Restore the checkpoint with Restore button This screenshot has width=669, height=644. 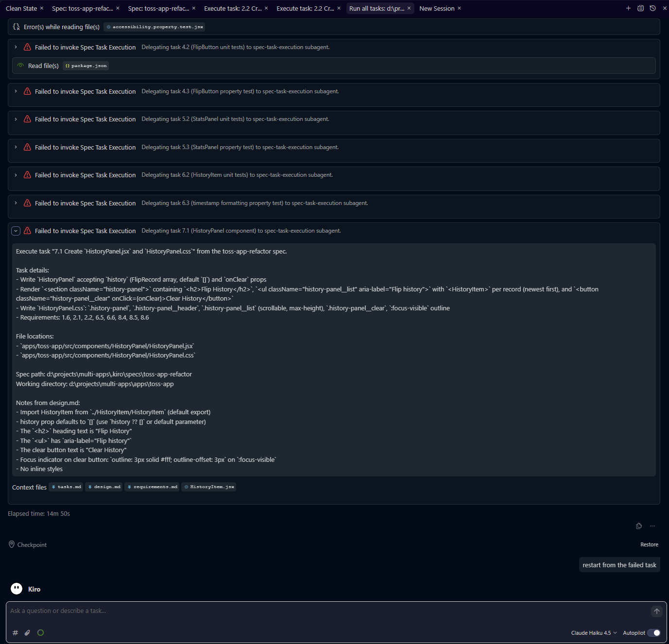click(649, 544)
